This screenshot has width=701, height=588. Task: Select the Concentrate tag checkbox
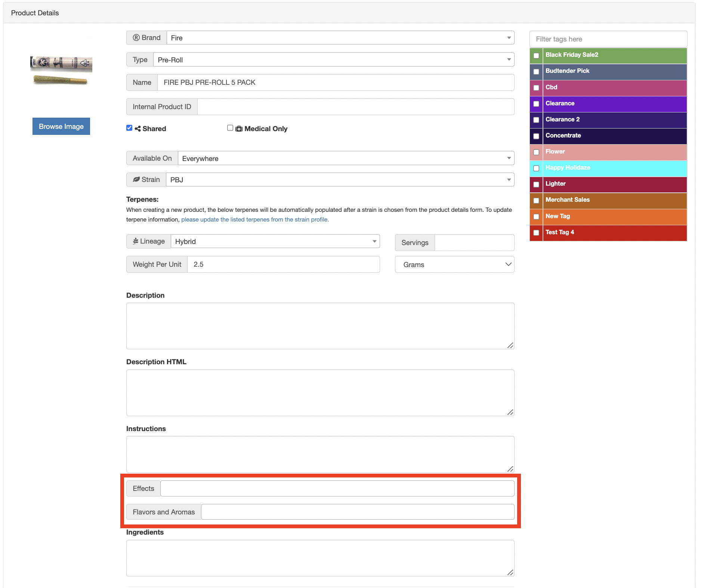(536, 136)
